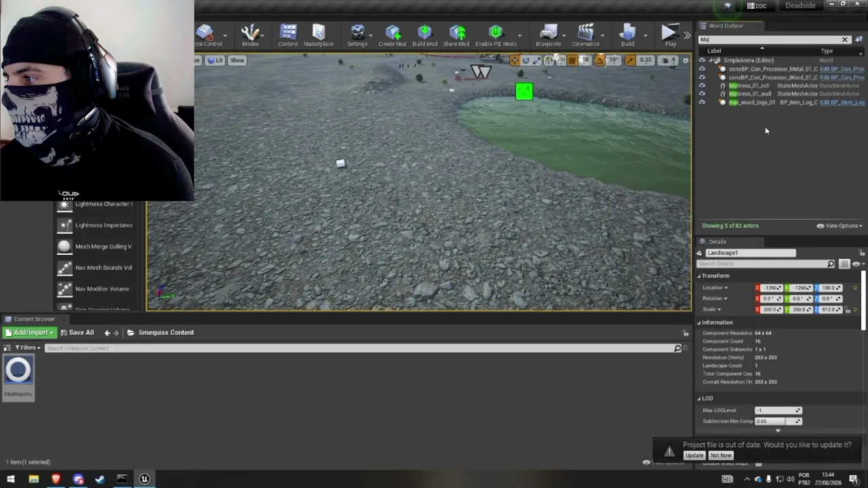Toggle visibility of SimpleArena (Editor) world
Image resolution: width=868 pixels, height=488 pixels.
coord(702,60)
